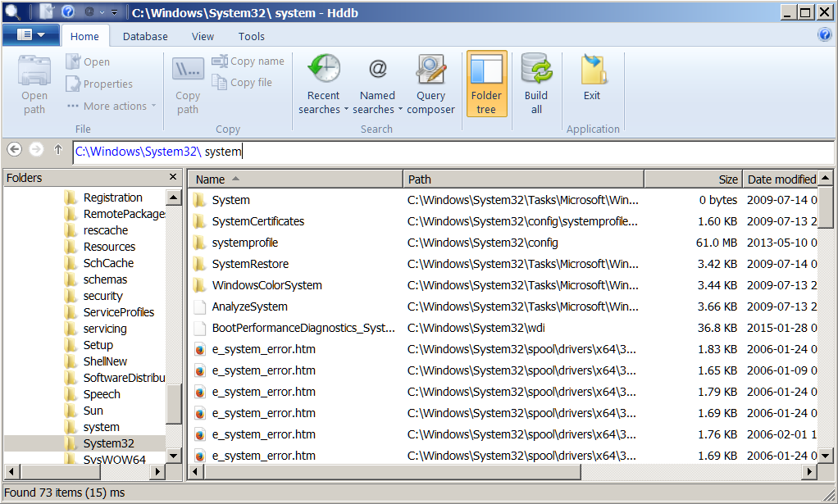Select the Speech folder in the tree

coord(102,394)
